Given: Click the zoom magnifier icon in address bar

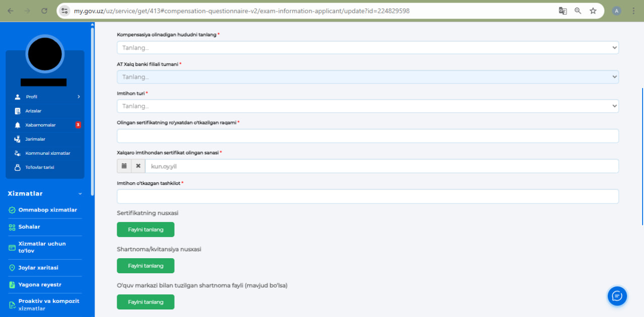Looking at the screenshot, I should click(578, 11).
